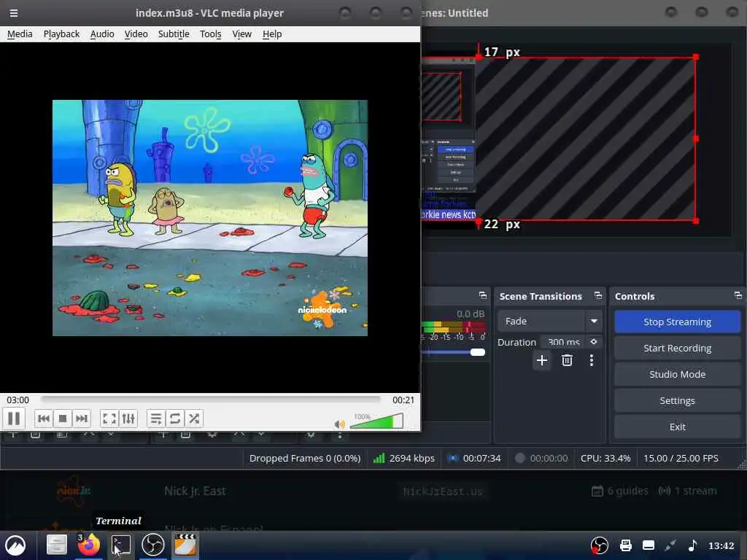Viewport: 747px width, 560px height.
Task: Open the View menu in VLC
Action: tap(241, 34)
